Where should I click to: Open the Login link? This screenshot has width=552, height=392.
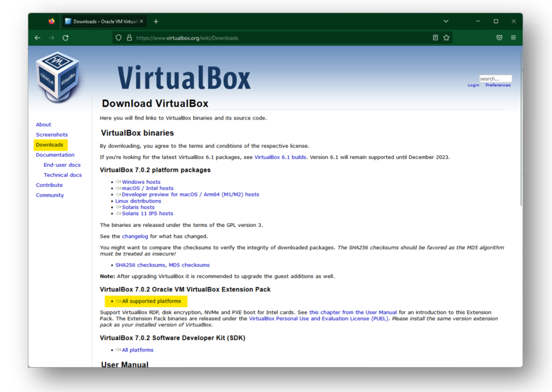(x=473, y=85)
